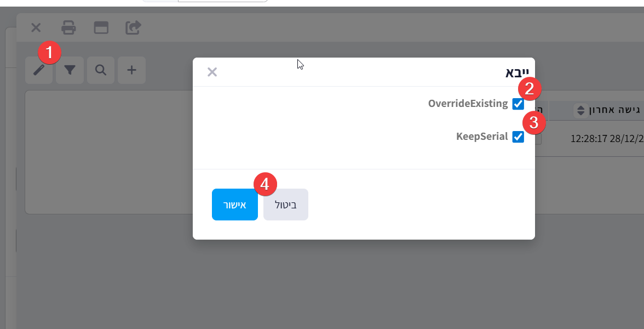Screen dimensions: 644x329
Task: Uncheck the KeepSerial checkbox
Action: click(518, 137)
